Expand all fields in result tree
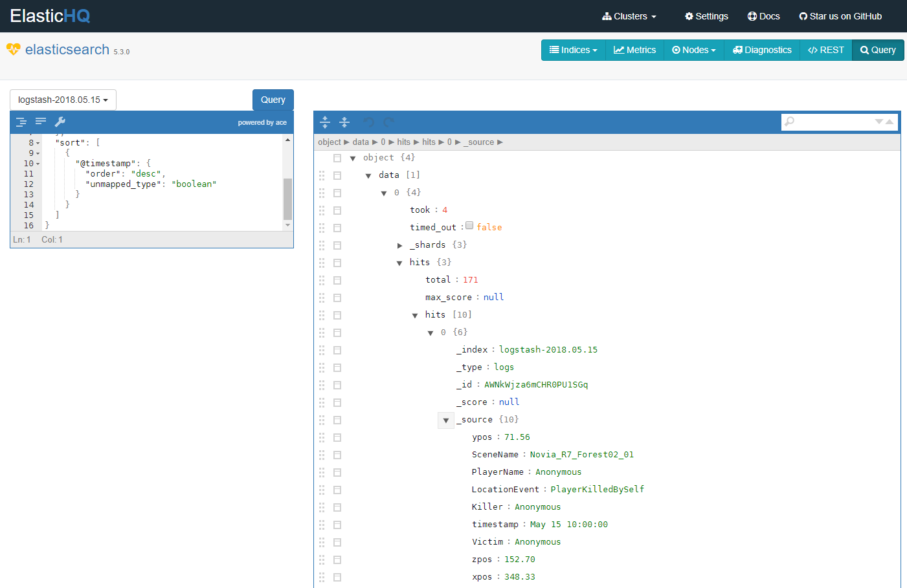 pos(325,122)
